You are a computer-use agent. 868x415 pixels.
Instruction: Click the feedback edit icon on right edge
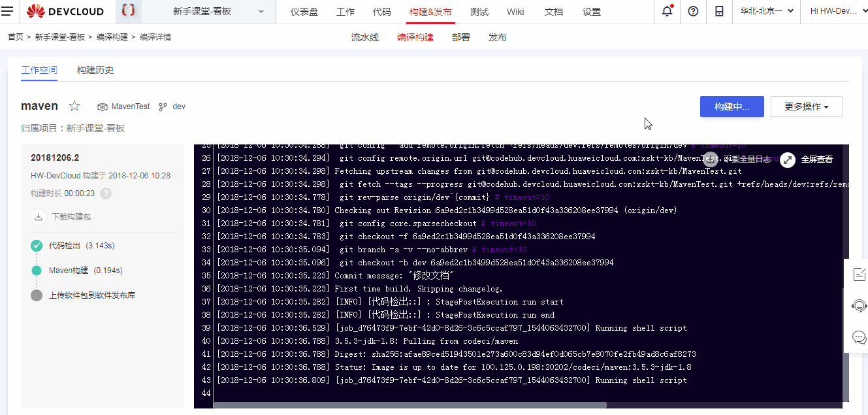pyautogui.click(x=860, y=274)
